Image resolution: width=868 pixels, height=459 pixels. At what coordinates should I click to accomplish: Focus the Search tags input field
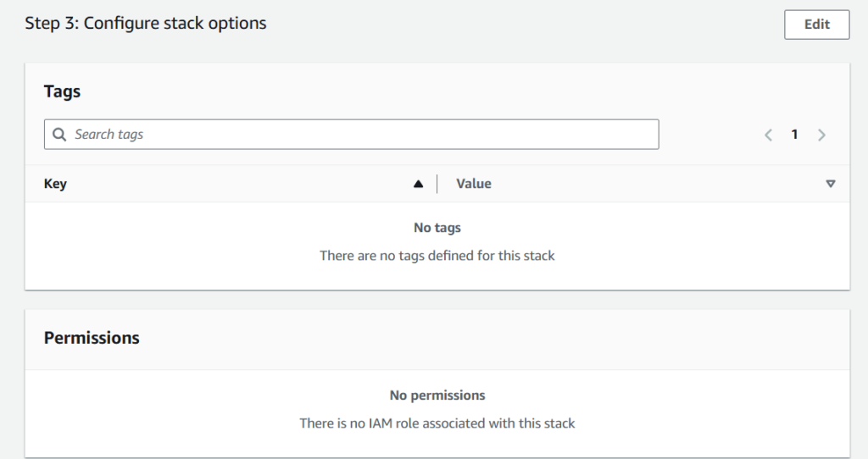point(356,135)
